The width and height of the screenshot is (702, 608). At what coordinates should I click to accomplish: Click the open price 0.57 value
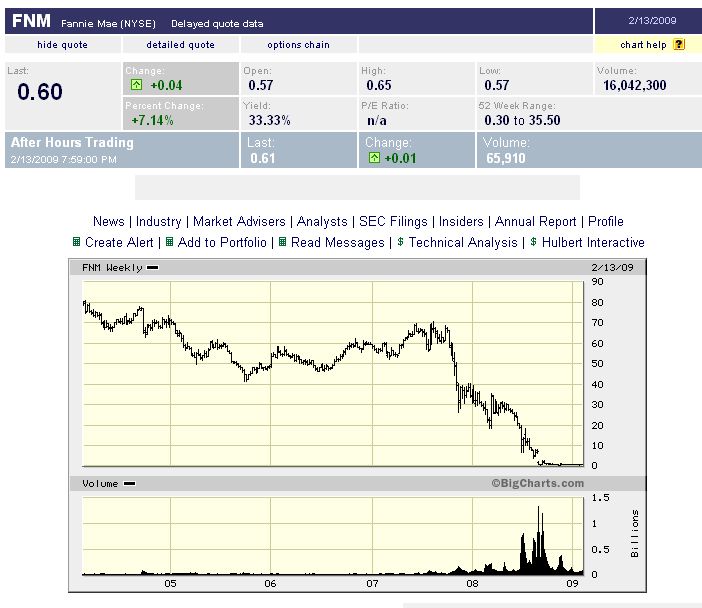[x=261, y=85]
